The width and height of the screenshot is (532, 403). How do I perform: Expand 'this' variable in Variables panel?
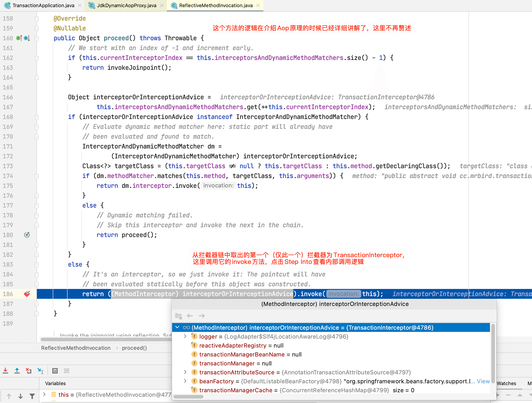44,394
